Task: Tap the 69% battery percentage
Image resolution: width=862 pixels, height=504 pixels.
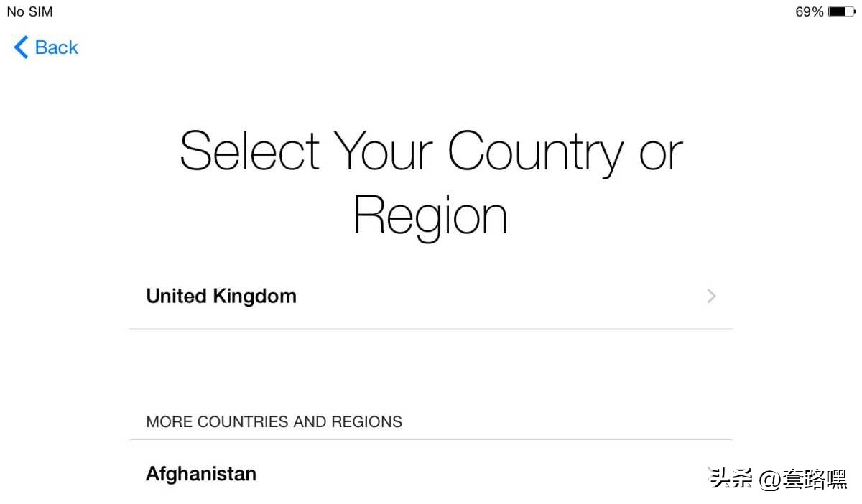Action: coord(809,11)
